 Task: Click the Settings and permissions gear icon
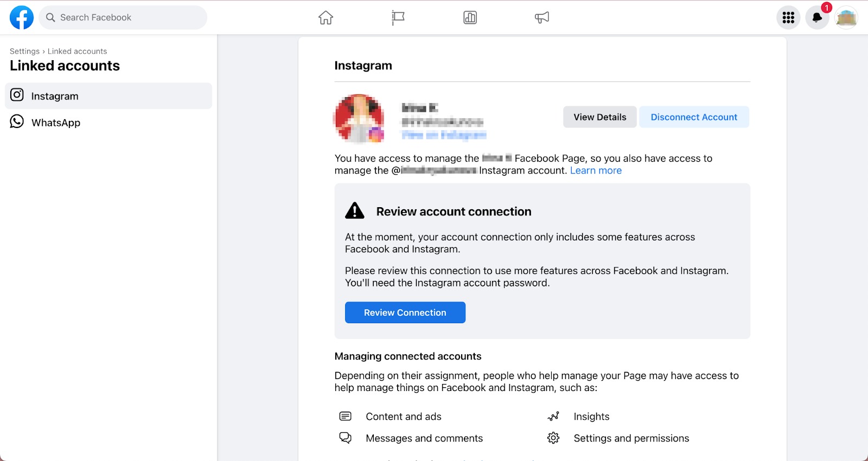(553, 438)
